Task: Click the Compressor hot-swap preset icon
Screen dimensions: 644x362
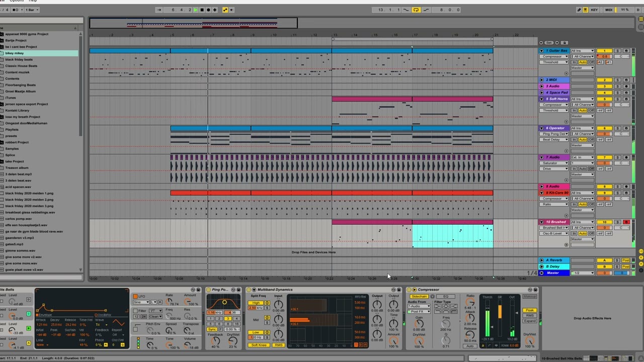Action: (x=530, y=290)
